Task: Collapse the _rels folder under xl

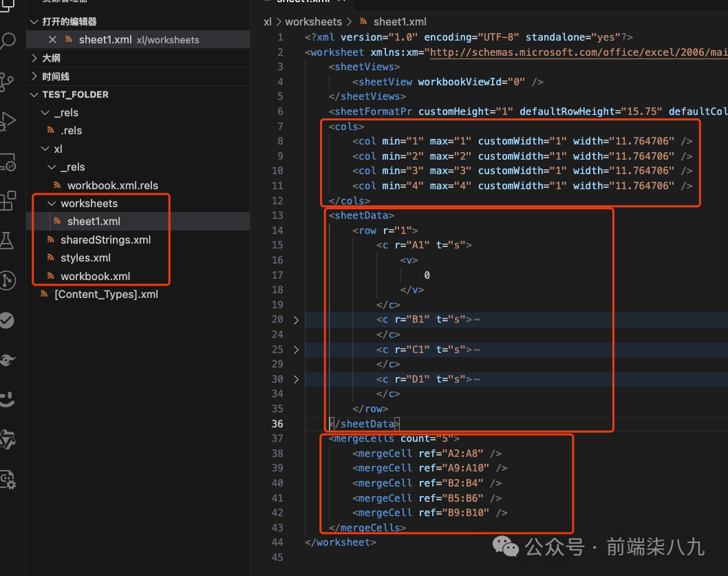Action: coord(52,167)
